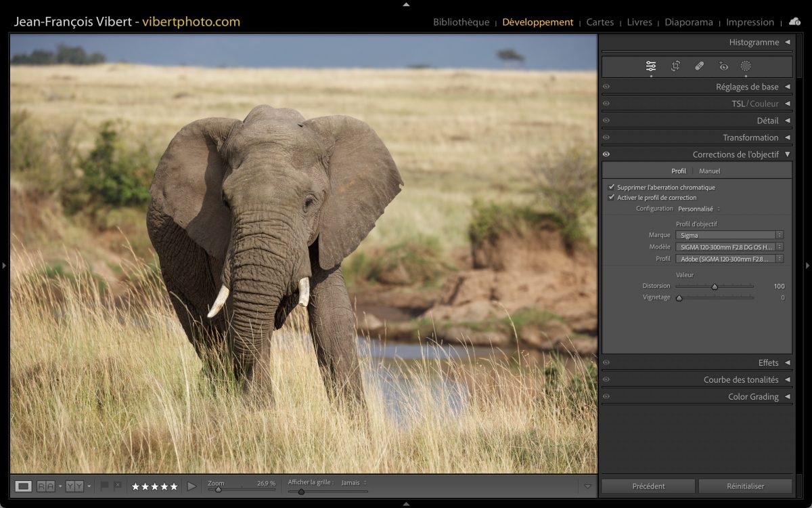The image size is (812, 508).
Task: Select the Crop overlay tool
Action: (x=675, y=66)
